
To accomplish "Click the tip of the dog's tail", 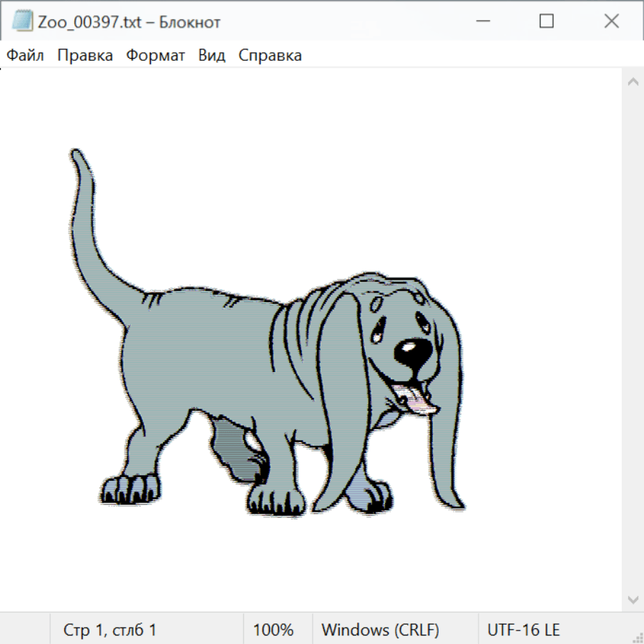I will click(76, 153).
